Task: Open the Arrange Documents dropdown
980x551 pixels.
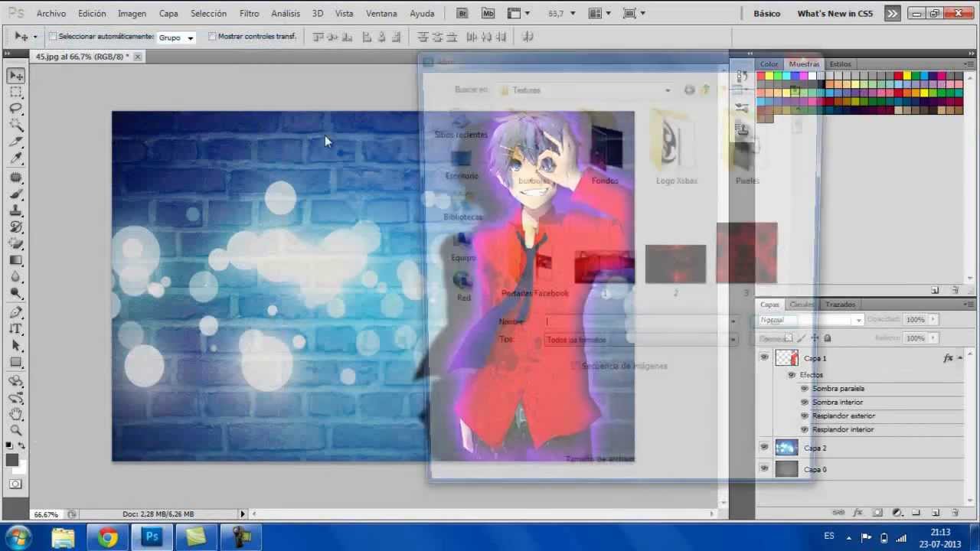Action: point(599,13)
